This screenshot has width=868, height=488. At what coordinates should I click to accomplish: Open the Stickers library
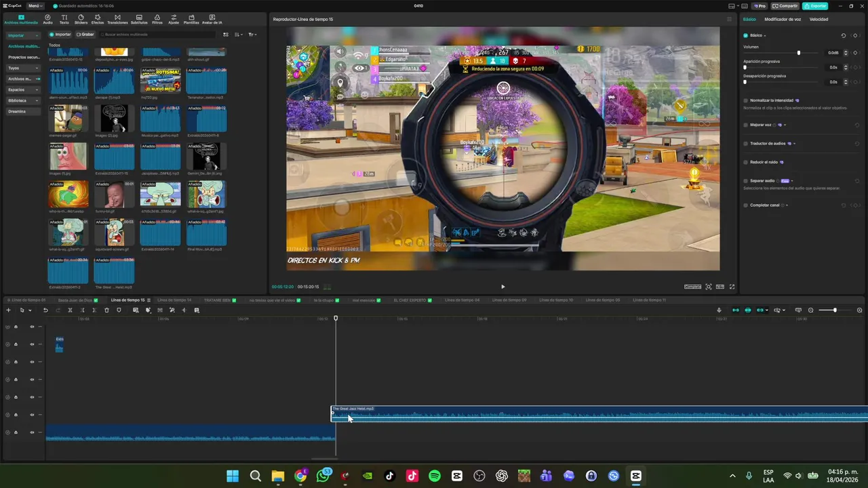81,18
